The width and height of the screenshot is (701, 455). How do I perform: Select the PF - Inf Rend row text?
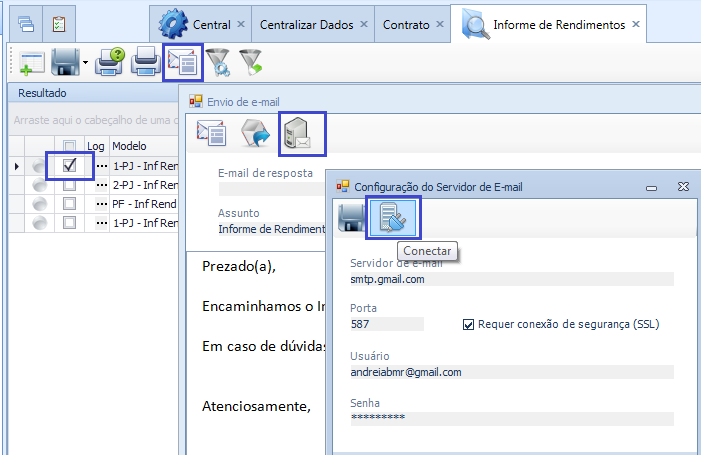pos(144,204)
